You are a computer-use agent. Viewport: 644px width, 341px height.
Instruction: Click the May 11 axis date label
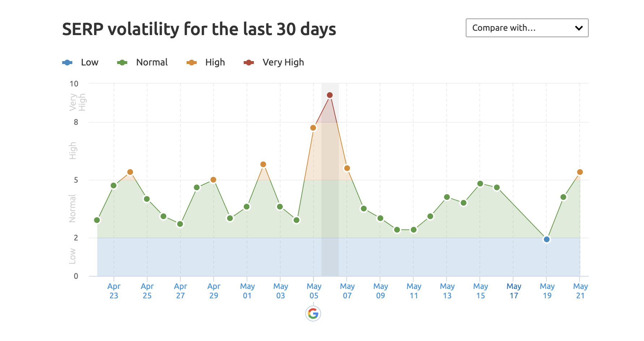(x=414, y=291)
